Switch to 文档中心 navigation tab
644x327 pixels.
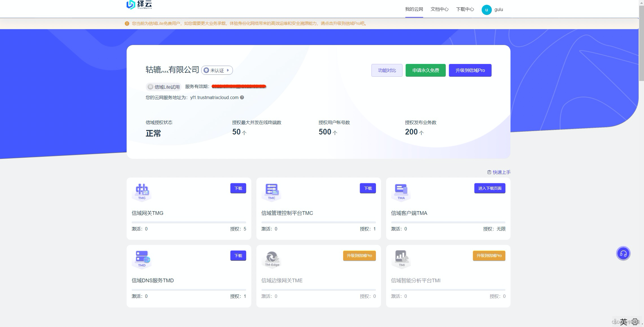(x=439, y=9)
